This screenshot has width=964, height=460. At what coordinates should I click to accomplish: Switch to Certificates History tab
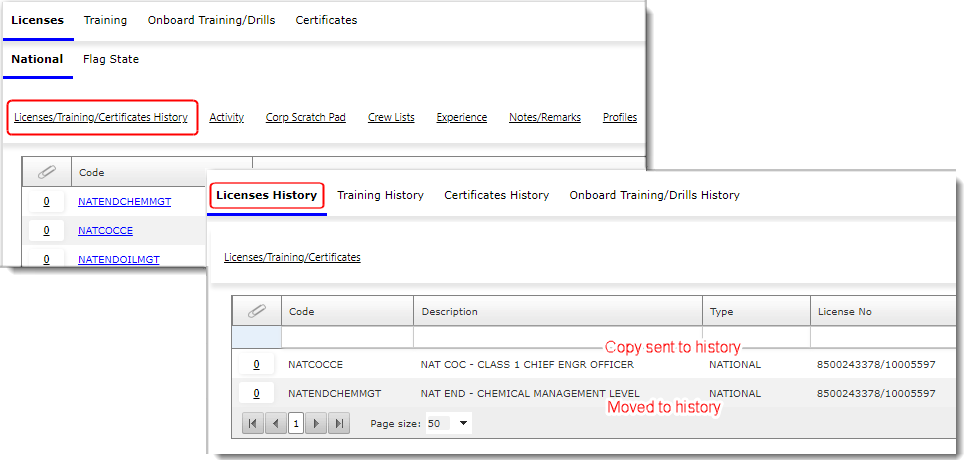496,195
